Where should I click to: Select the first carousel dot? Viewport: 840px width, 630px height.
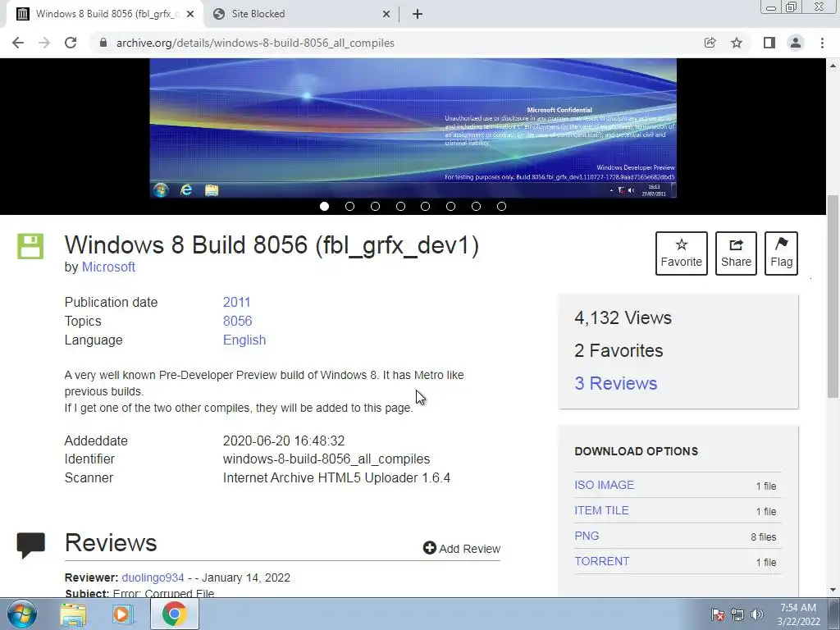tap(324, 206)
